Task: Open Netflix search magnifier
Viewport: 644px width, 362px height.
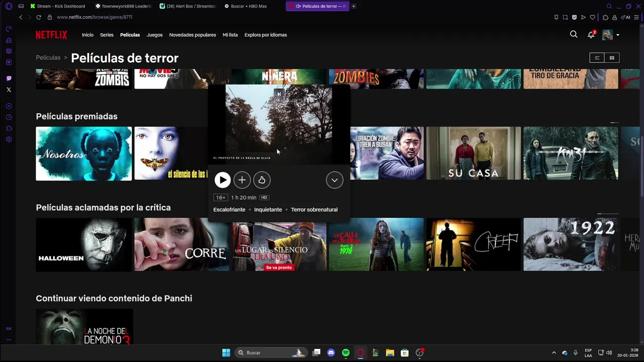Action: 574,35
